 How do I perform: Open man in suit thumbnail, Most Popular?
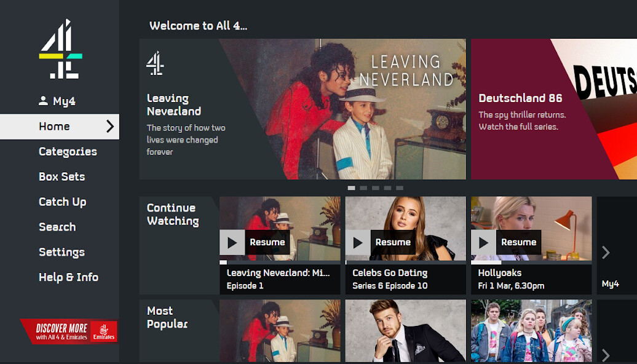(405, 331)
